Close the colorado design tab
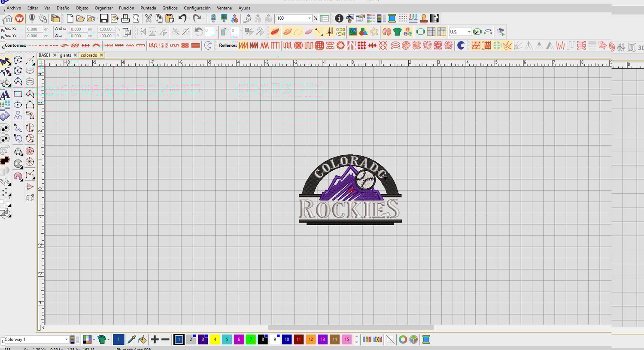This screenshot has height=350, width=644. pos(101,55)
